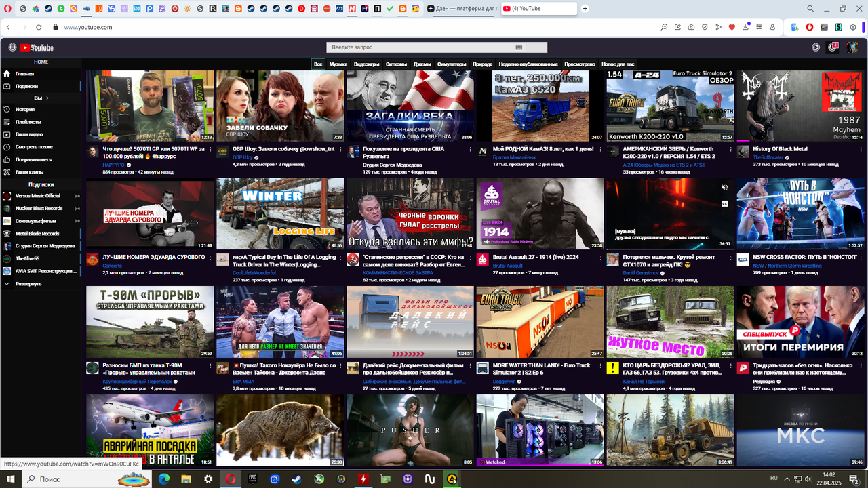Click the taskbar Поиск search box
Image resolution: width=868 pixels, height=488 pixels.
[x=88, y=479]
